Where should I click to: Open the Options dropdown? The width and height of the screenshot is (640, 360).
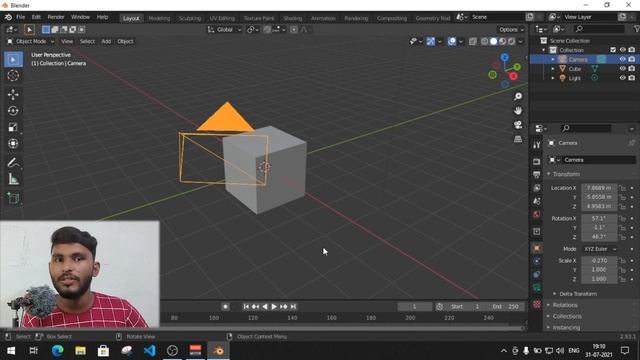pos(511,29)
